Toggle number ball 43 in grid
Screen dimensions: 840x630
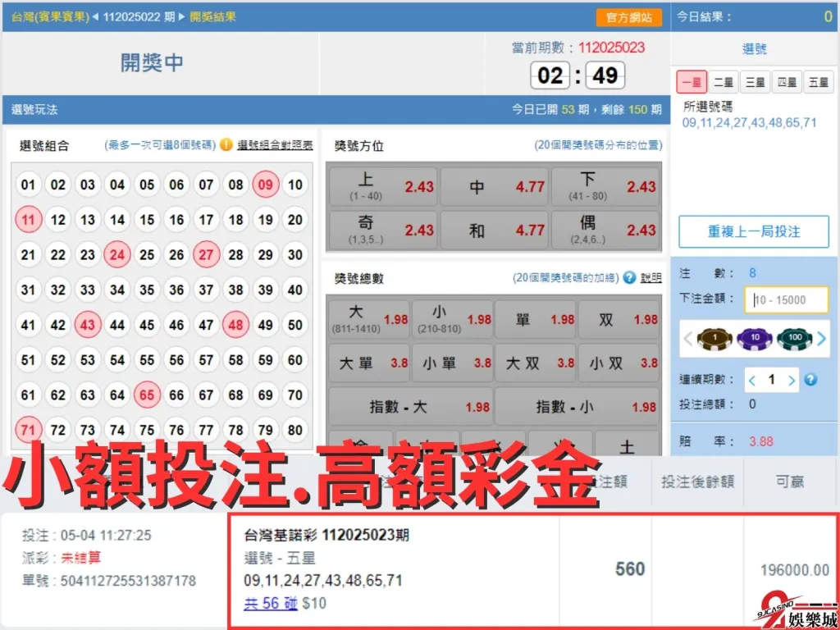pyautogui.click(x=88, y=325)
